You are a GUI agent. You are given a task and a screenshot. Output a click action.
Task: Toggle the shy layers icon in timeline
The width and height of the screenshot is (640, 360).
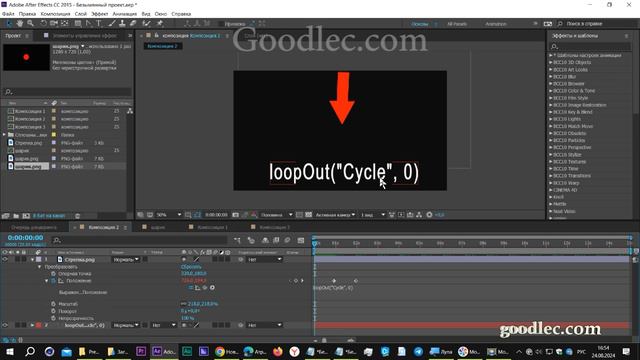[x=265, y=240]
